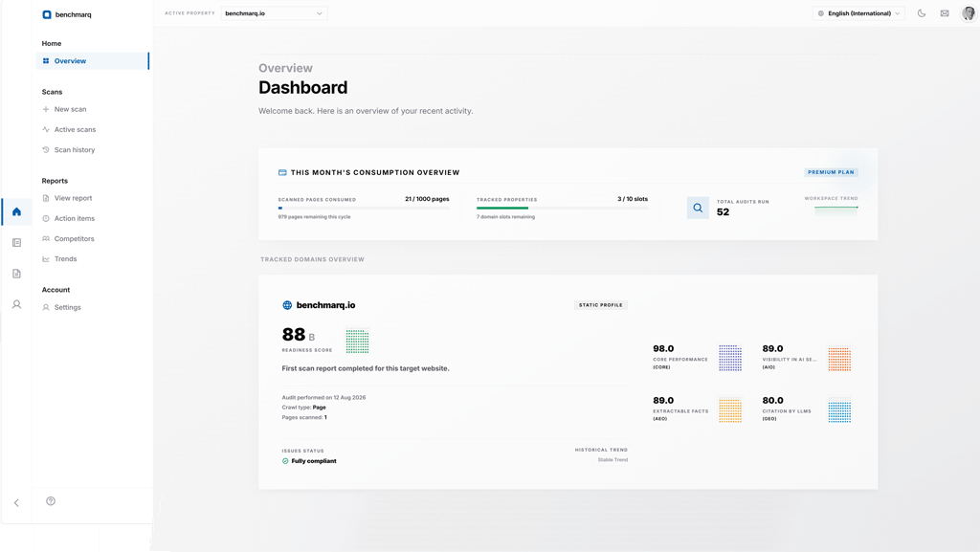Click the green readiness score dot grid
Image resolution: width=980 pixels, height=552 pixels.
pos(357,342)
